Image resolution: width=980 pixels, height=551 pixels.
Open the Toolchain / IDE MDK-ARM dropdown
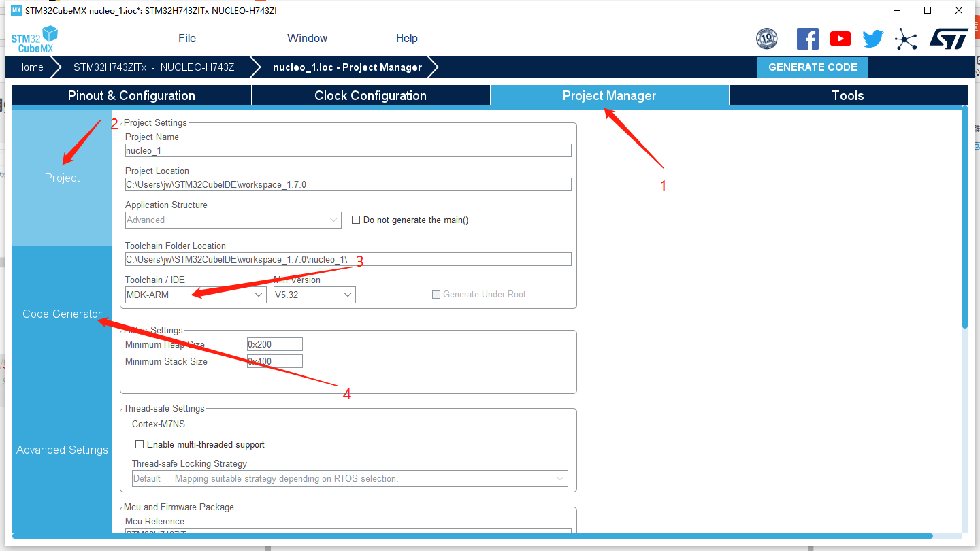pos(195,295)
